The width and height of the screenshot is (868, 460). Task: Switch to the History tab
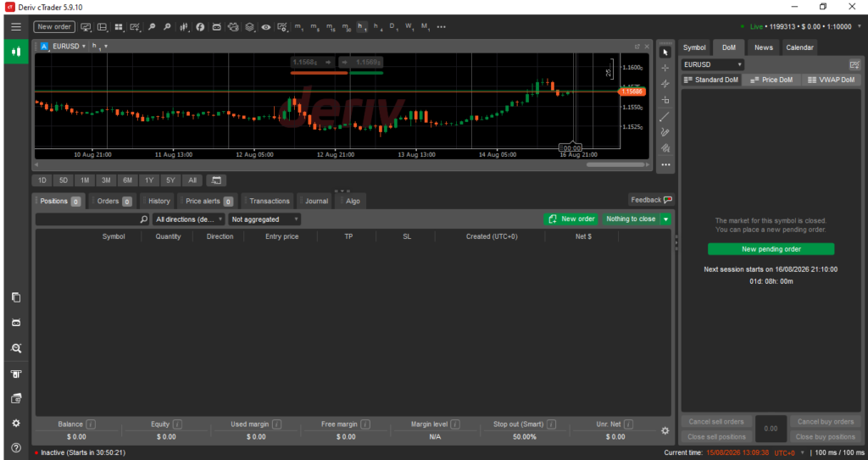coord(158,201)
